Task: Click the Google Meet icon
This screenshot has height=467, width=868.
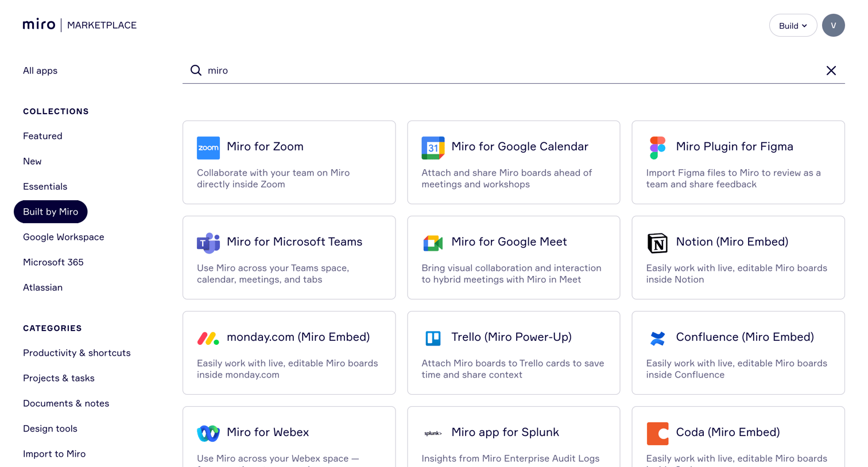Action: pyautogui.click(x=433, y=243)
